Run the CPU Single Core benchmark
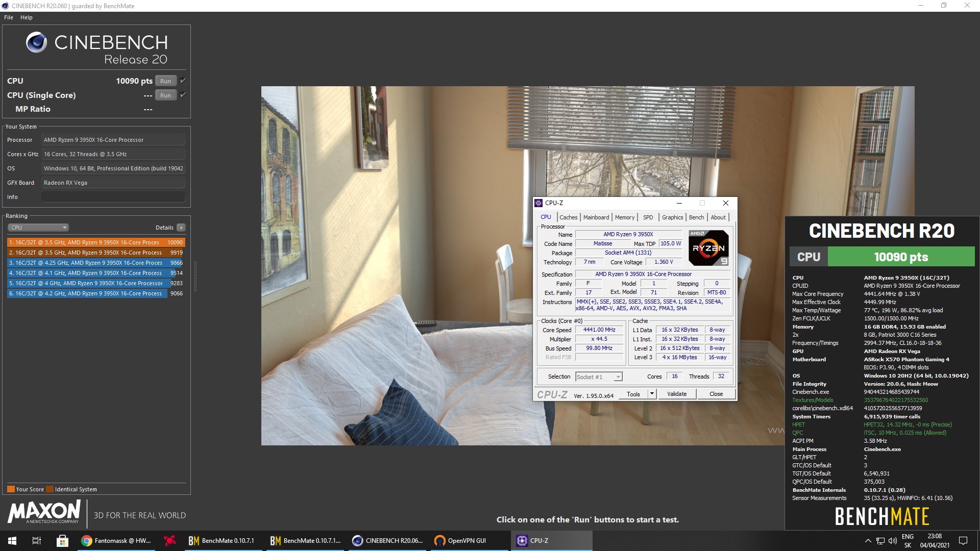 coord(166,95)
